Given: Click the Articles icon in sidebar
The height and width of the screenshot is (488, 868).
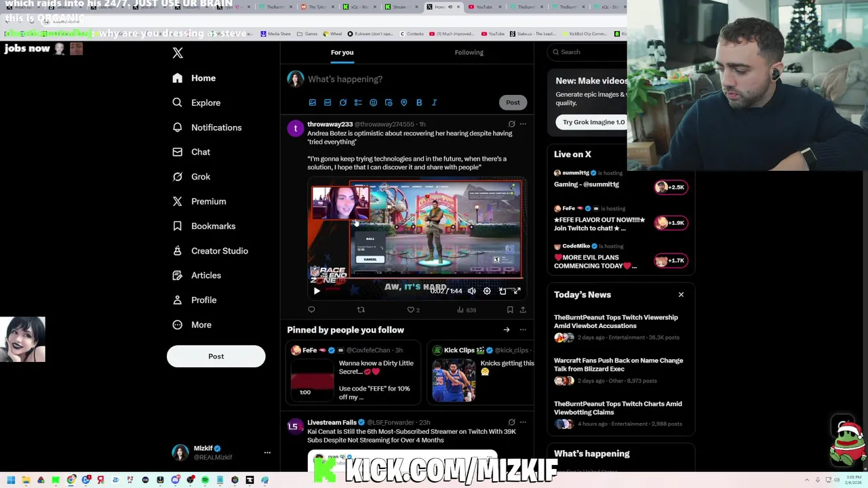Looking at the screenshot, I should tap(177, 275).
